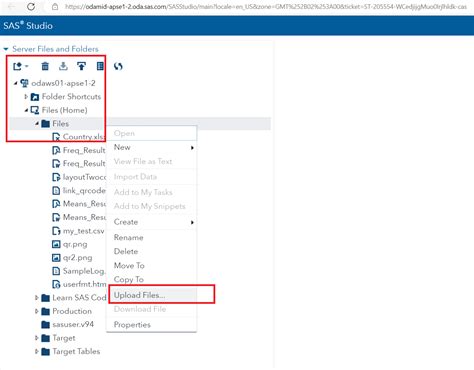Viewport: 474px width, 370px height.
Task: Select the sasuser.v94 folder
Action: [x=67, y=324]
